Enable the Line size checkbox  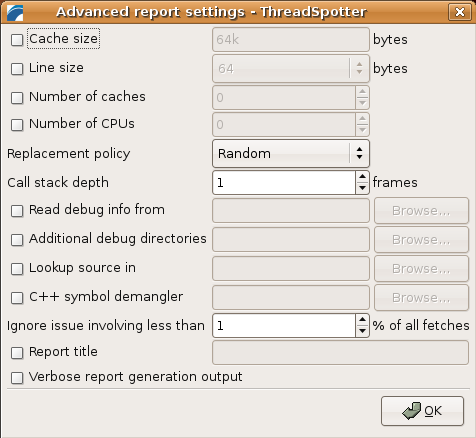click(x=17, y=69)
